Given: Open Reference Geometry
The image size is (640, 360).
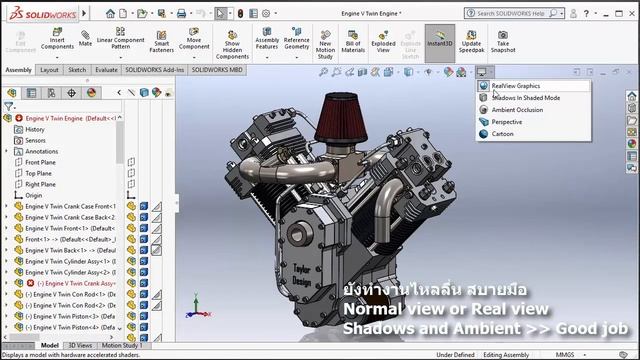Looking at the screenshot, I should (297, 38).
